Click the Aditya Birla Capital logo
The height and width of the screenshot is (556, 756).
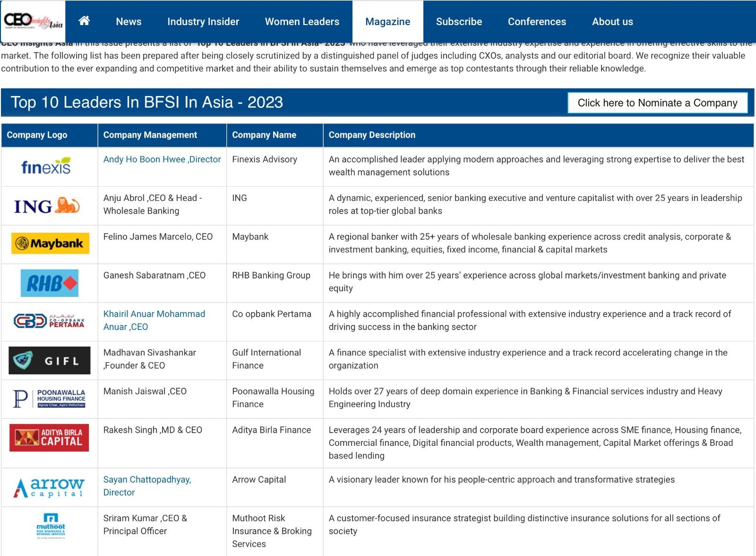(x=49, y=437)
